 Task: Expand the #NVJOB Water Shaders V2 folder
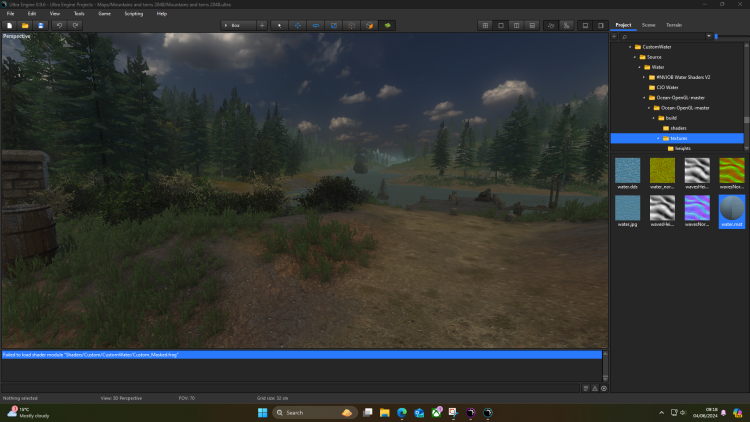click(x=644, y=77)
